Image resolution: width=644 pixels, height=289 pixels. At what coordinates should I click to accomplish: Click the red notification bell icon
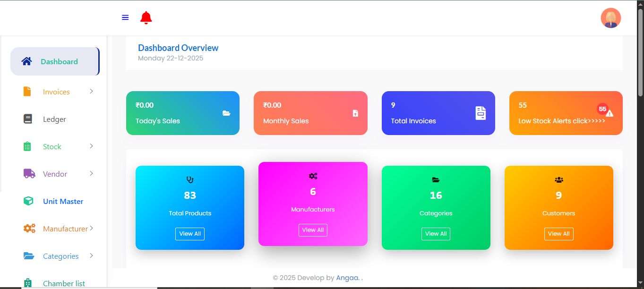[x=146, y=18]
